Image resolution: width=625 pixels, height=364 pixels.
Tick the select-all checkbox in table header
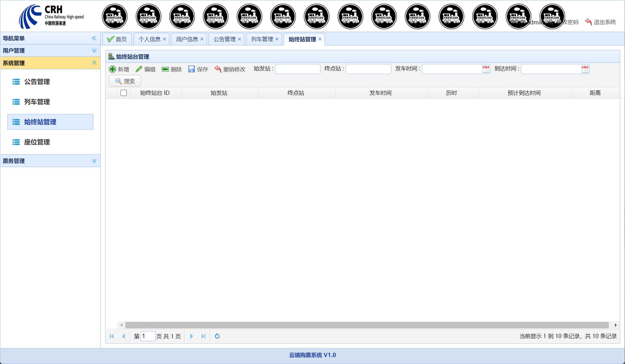124,93
